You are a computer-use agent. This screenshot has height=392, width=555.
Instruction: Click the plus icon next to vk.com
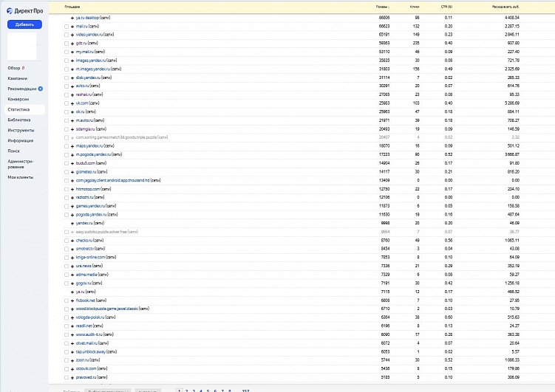coord(72,103)
